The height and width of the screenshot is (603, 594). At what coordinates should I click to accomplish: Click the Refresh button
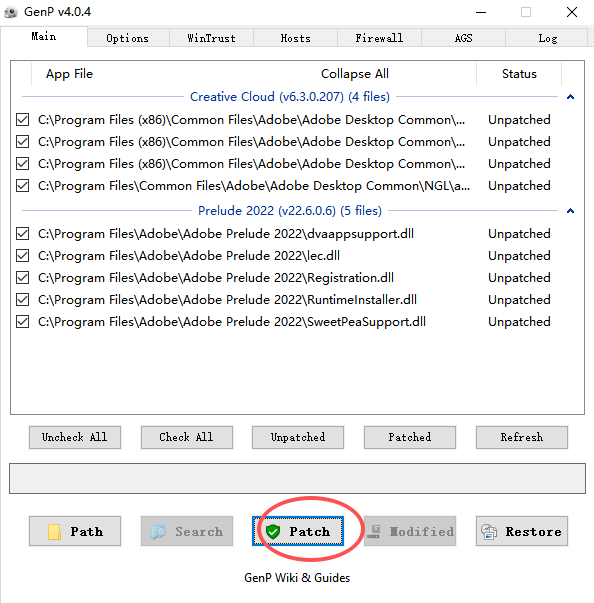click(522, 437)
